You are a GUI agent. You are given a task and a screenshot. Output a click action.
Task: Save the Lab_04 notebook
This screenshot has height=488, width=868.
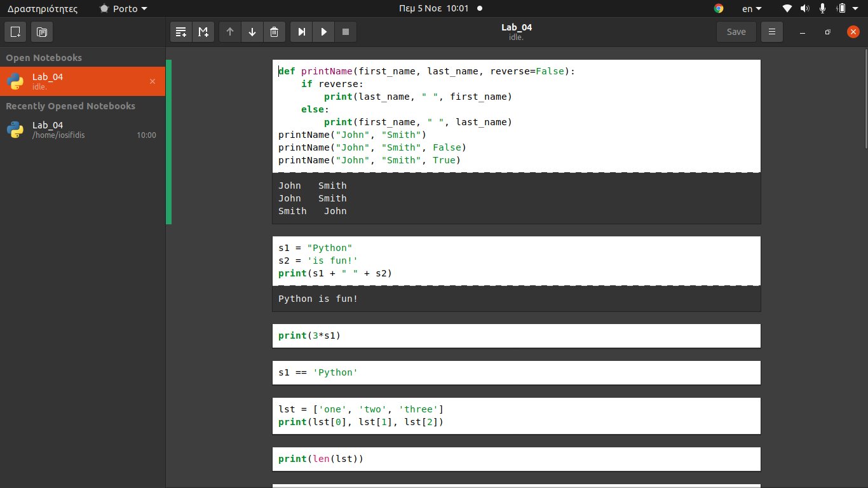(x=736, y=32)
